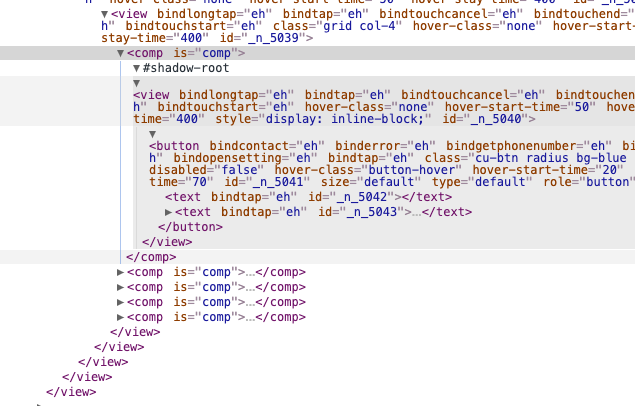Click the </view> tag closing _n_5040
This screenshot has width=635, height=406.
point(167,242)
